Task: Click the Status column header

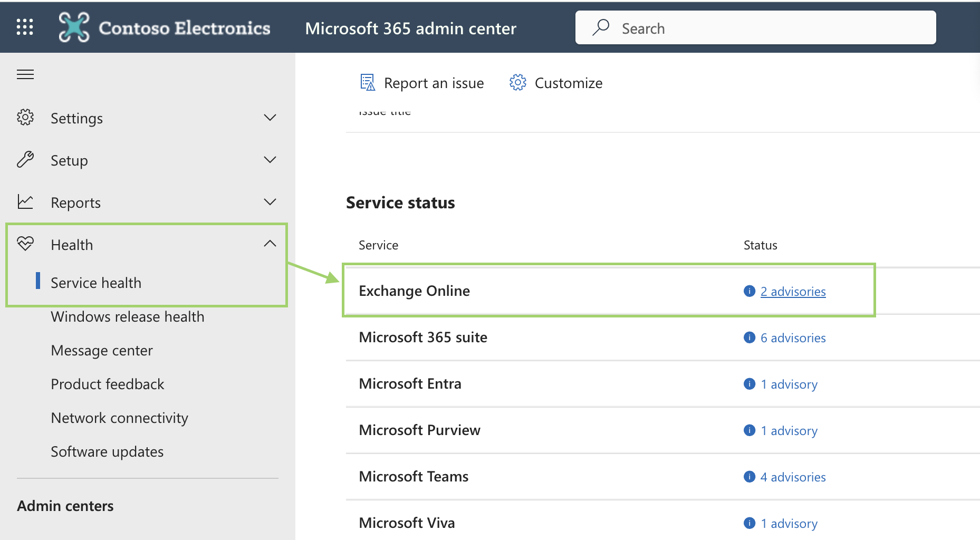Action: coord(761,245)
